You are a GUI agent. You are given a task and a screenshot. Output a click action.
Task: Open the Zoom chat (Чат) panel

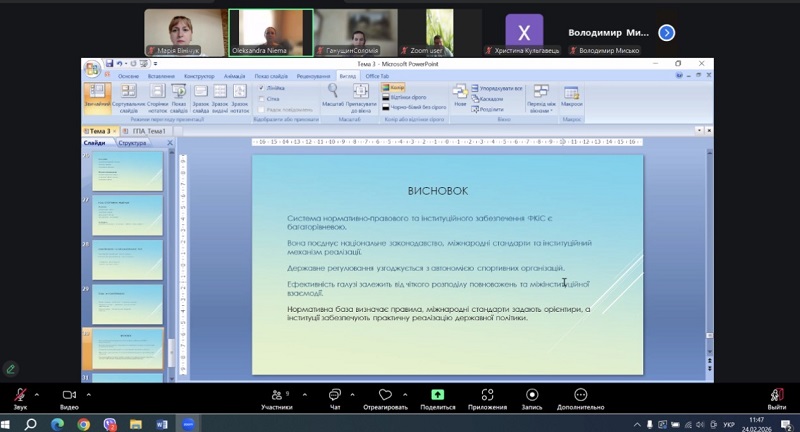pos(335,396)
